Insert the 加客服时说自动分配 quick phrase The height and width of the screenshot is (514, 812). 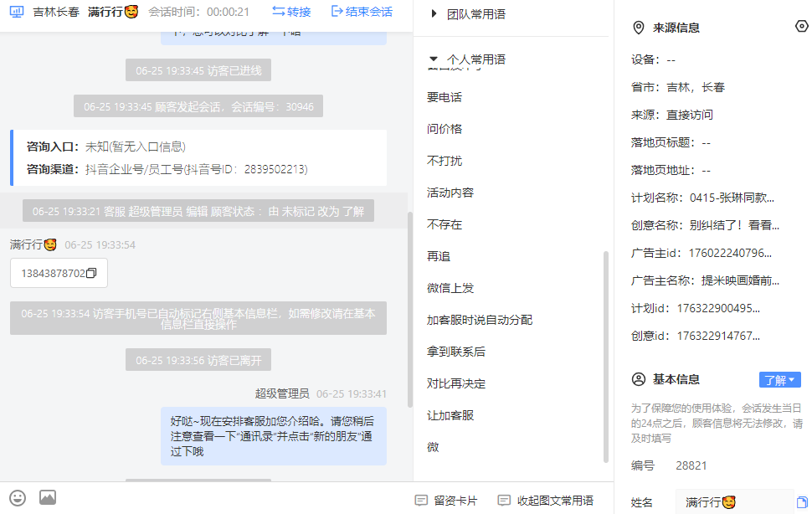click(480, 320)
